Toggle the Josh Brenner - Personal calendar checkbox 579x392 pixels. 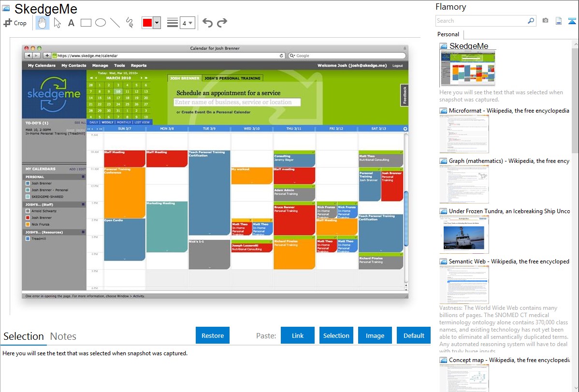coord(28,190)
